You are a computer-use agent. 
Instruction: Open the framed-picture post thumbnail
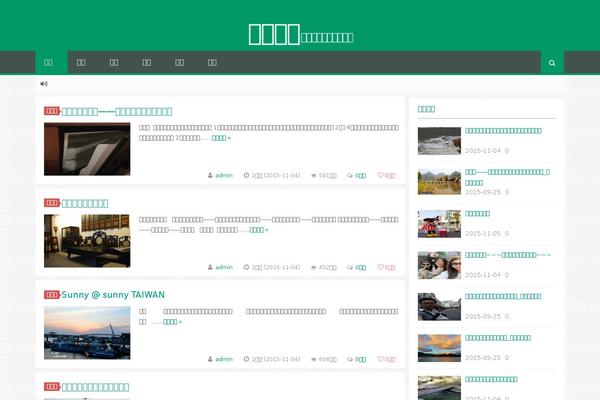point(87,149)
